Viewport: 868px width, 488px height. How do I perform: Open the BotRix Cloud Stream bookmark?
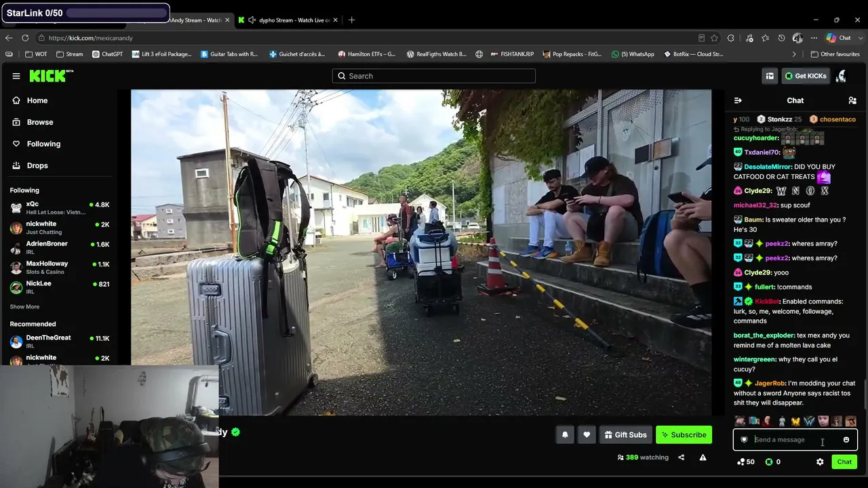(693, 54)
